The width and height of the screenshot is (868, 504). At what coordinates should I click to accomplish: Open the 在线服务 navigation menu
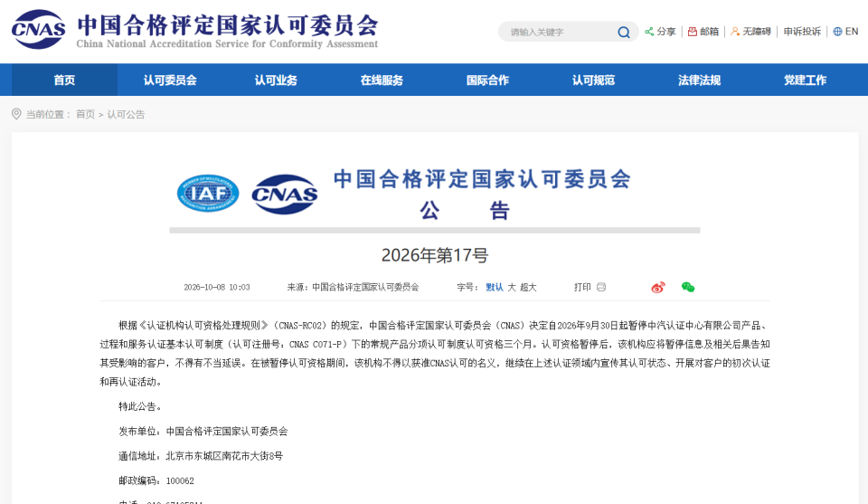(382, 80)
